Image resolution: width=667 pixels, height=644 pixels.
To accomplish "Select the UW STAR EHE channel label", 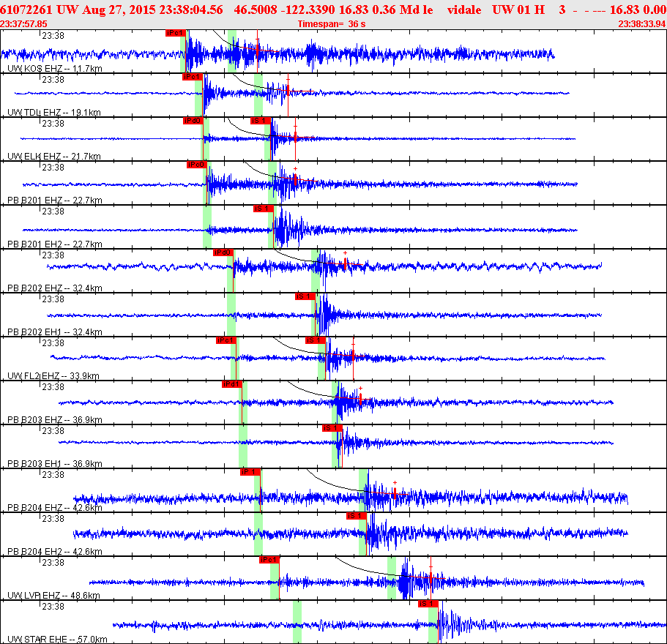I will coord(57,640).
